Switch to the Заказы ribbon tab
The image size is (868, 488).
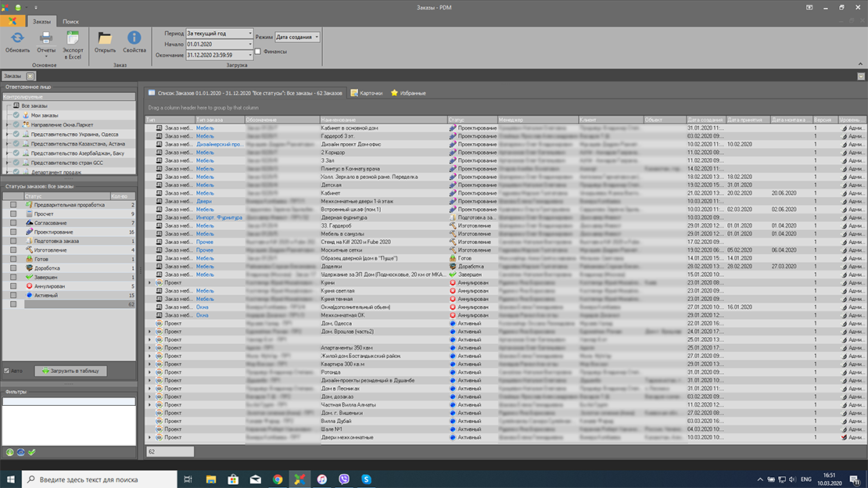(x=41, y=21)
